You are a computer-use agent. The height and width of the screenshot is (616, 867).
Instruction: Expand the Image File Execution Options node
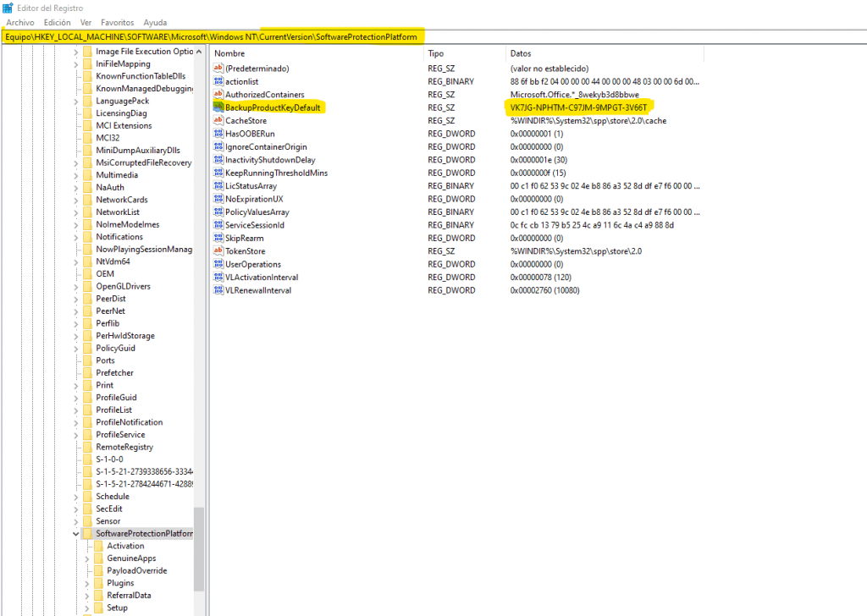tap(75, 52)
